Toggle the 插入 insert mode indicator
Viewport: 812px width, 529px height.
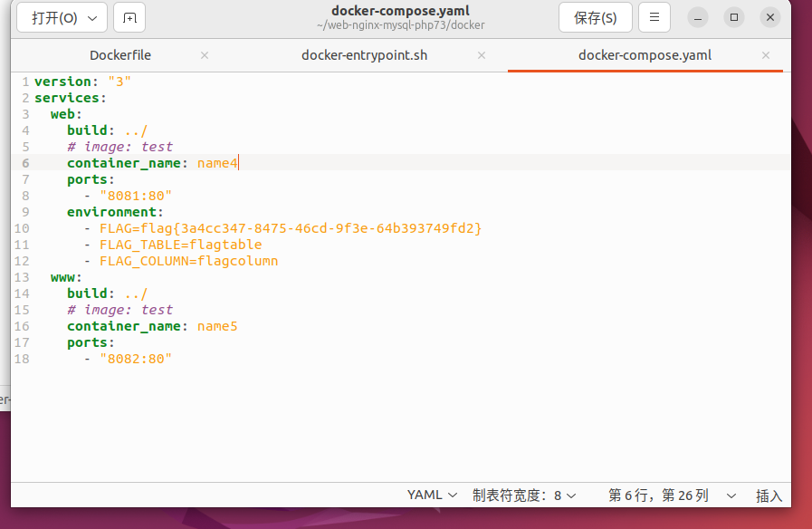pos(769,495)
